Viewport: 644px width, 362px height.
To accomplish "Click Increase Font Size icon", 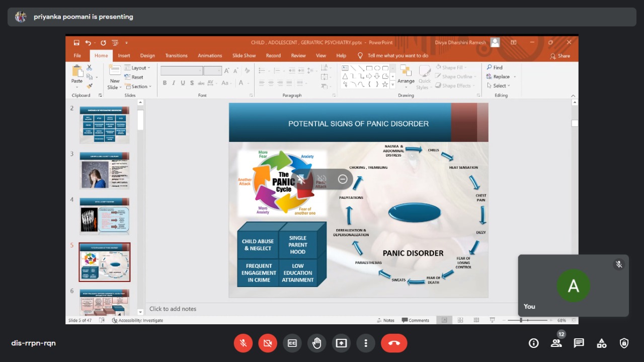I will tap(227, 71).
